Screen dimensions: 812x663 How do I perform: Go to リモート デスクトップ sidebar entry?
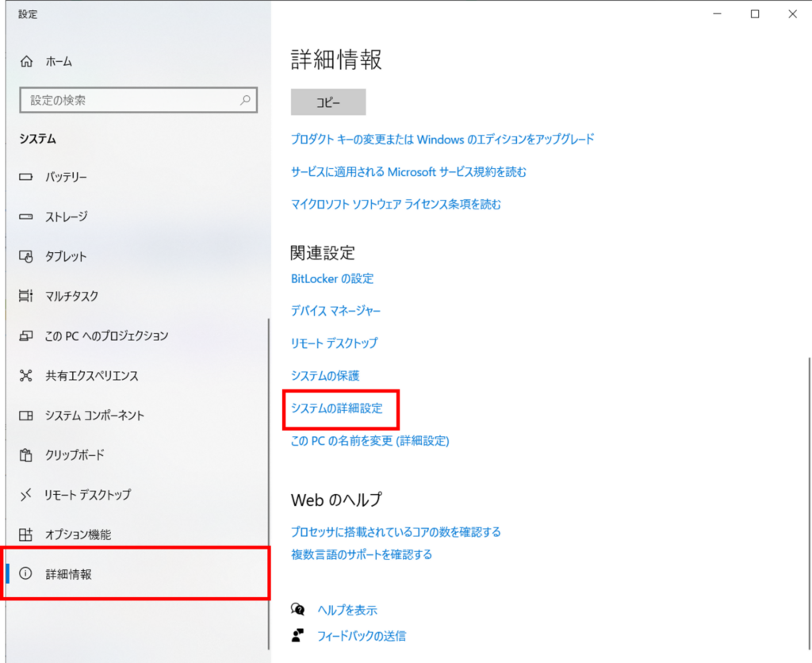coord(87,494)
